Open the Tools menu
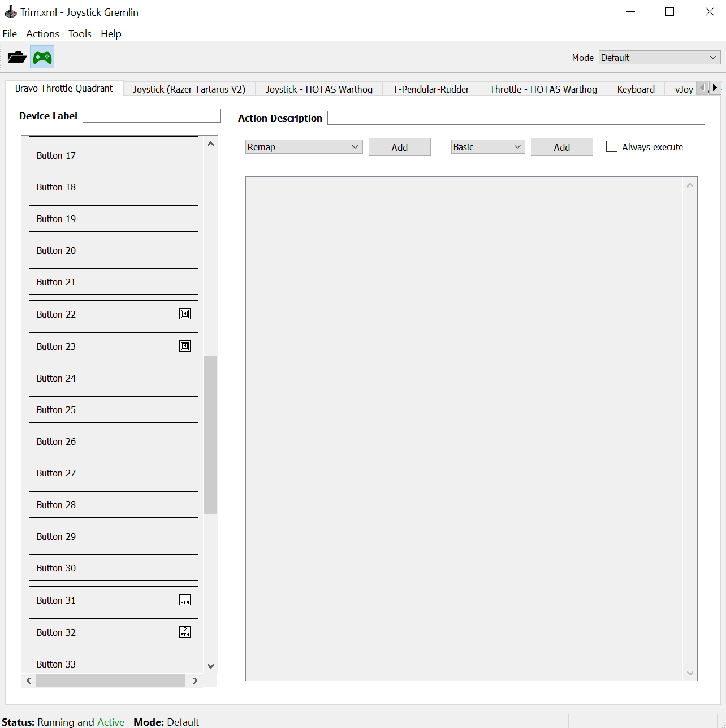This screenshot has width=726, height=728. 80,34
